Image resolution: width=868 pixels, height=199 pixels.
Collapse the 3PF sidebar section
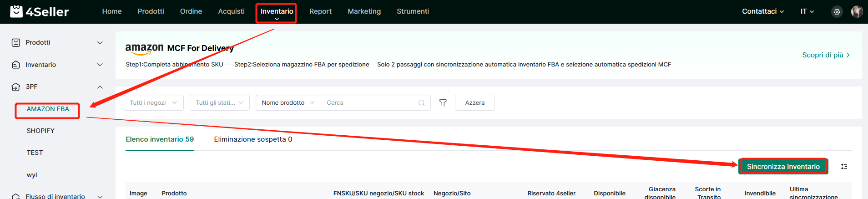click(x=100, y=87)
